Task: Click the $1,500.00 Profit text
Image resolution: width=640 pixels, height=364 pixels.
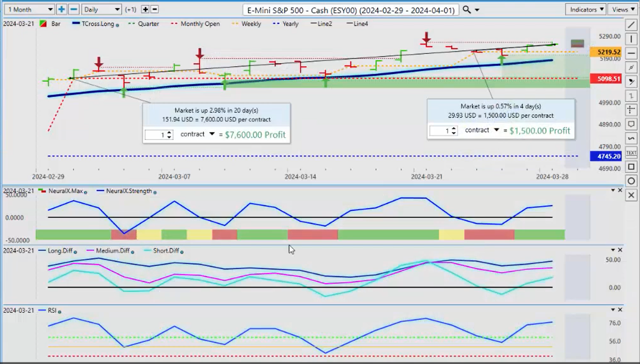Action: 540,131
